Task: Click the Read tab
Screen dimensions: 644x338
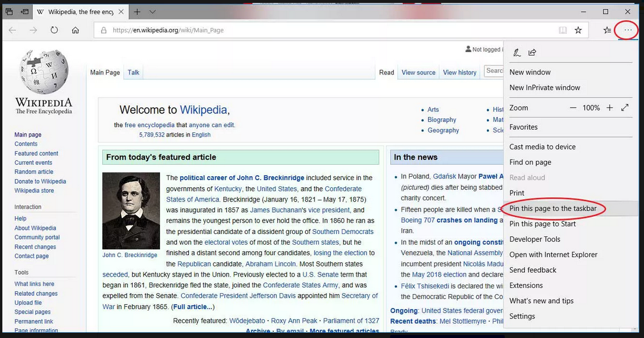Action: tap(387, 72)
